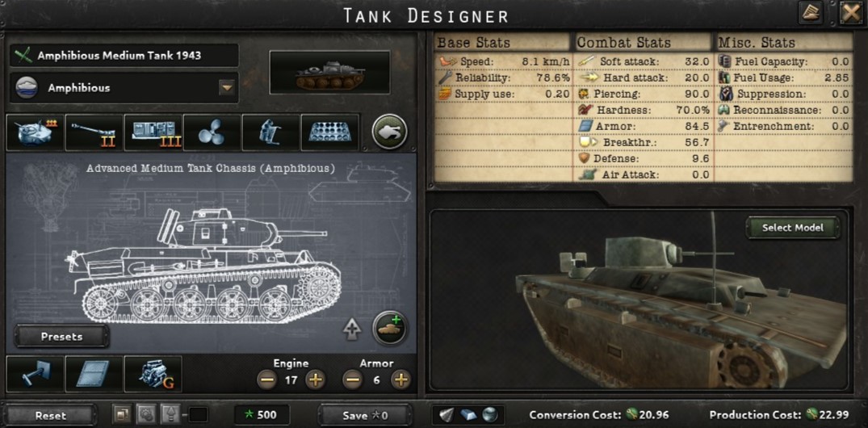This screenshot has width=868, height=428.
Task: Click the propeller amphibious drive module
Action: point(212,132)
